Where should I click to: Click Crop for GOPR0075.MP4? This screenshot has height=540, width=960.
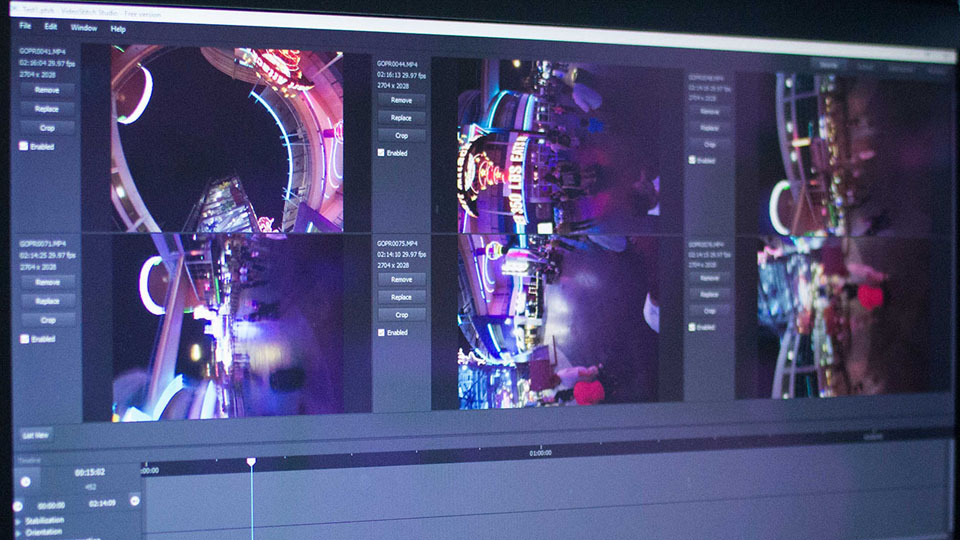(401, 314)
